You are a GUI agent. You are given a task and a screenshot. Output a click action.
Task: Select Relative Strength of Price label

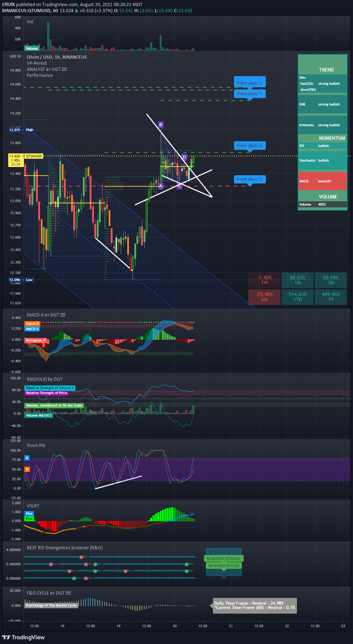click(46, 393)
